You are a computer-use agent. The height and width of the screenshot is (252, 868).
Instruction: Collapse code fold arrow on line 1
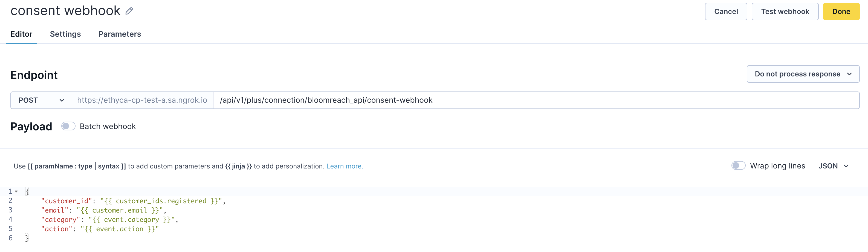[x=16, y=191]
